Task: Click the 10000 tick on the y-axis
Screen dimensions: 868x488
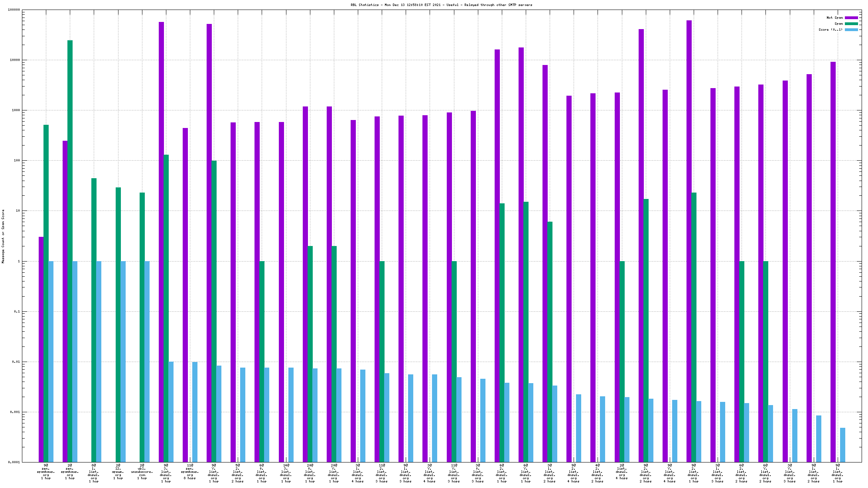Action: click(15, 60)
